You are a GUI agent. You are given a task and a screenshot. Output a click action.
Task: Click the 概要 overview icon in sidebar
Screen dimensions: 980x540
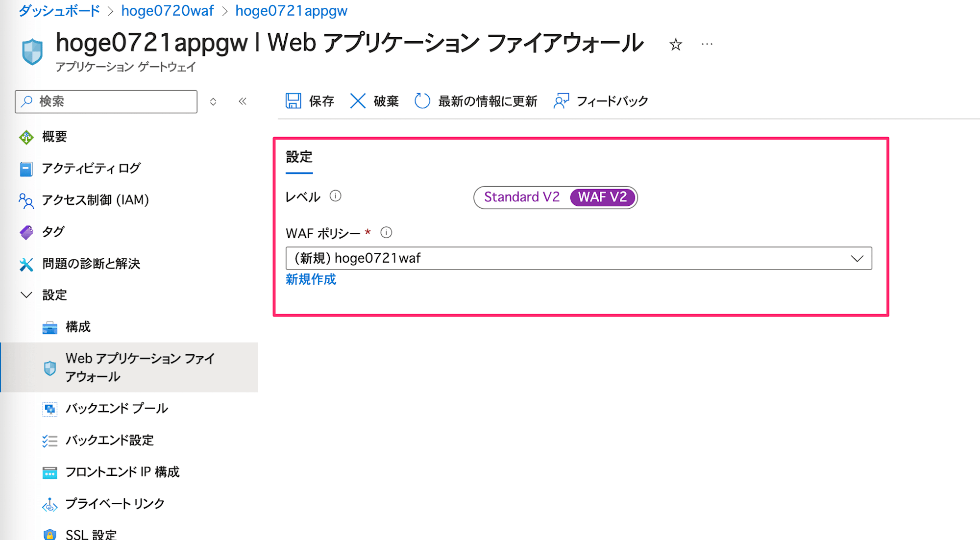26,137
